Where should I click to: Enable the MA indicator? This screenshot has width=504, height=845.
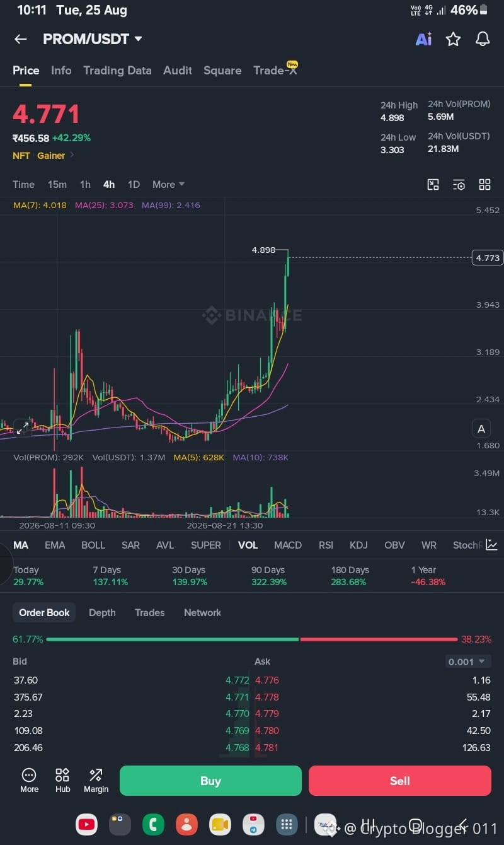pos(21,545)
